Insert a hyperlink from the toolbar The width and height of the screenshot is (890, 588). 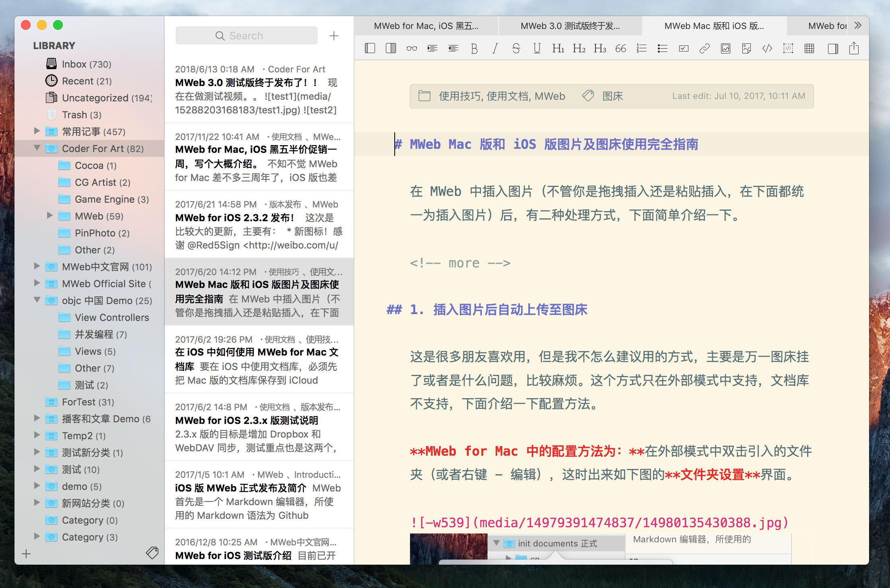[705, 49]
